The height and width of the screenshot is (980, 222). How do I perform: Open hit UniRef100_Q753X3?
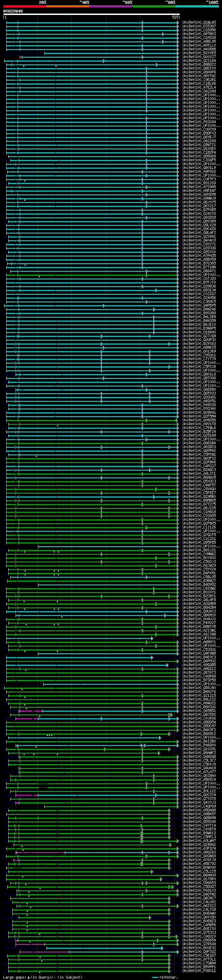click(199, 932)
